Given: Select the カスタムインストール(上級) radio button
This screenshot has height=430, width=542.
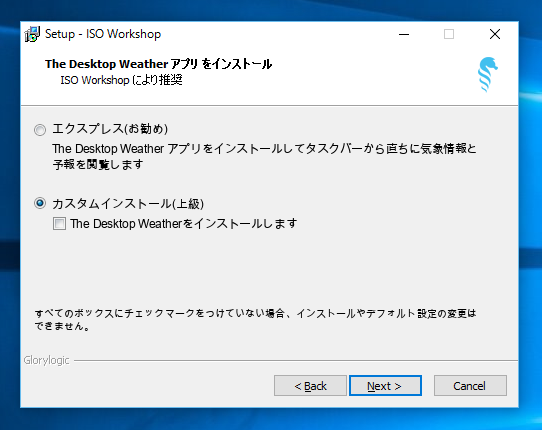Looking at the screenshot, I should [40, 203].
